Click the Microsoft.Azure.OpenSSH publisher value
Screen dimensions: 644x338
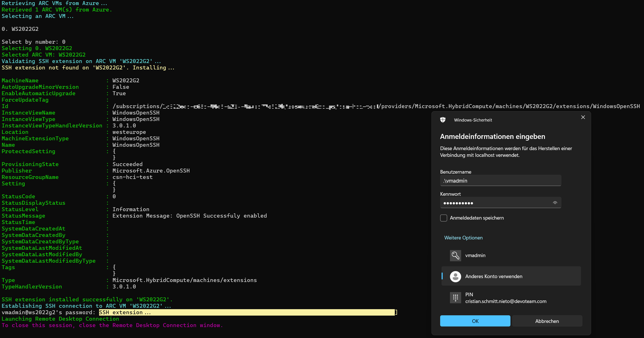pos(151,171)
